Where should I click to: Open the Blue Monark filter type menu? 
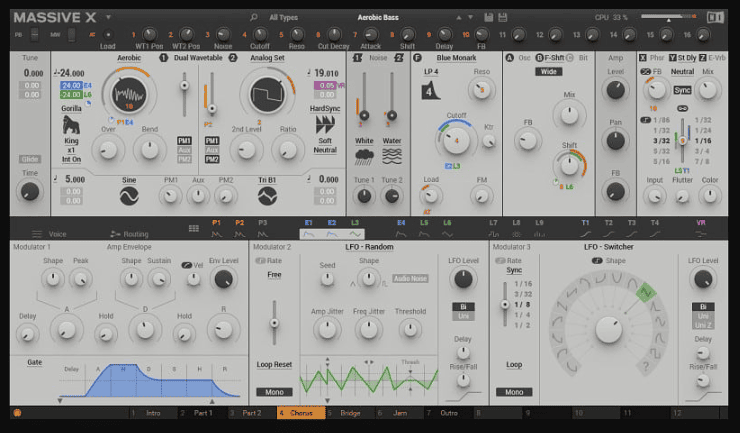(456, 58)
